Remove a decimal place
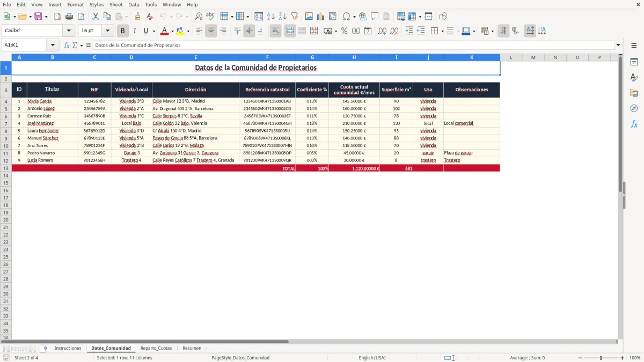The image size is (644, 362). [394, 31]
